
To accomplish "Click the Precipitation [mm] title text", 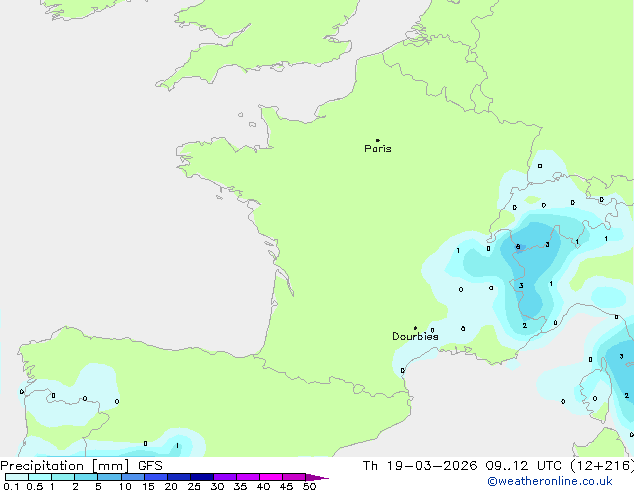I will 65,466.
